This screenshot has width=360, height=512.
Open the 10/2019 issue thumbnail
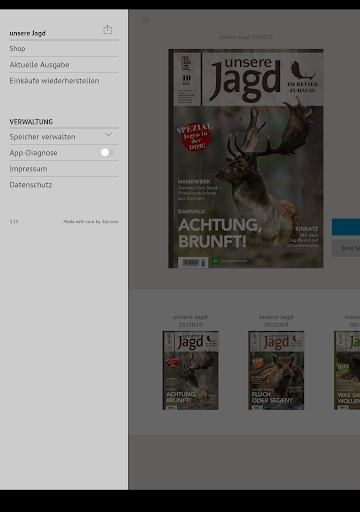tap(190, 370)
